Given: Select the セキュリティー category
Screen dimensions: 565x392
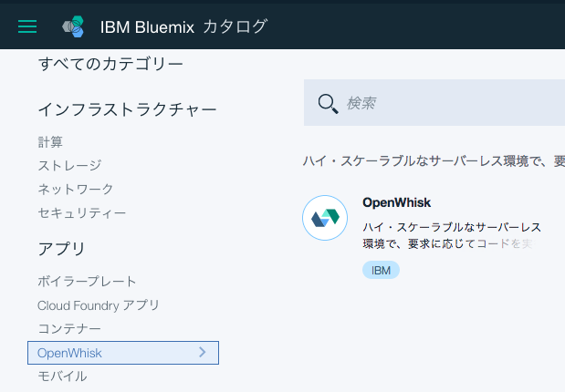Looking at the screenshot, I should pos(82,213).
